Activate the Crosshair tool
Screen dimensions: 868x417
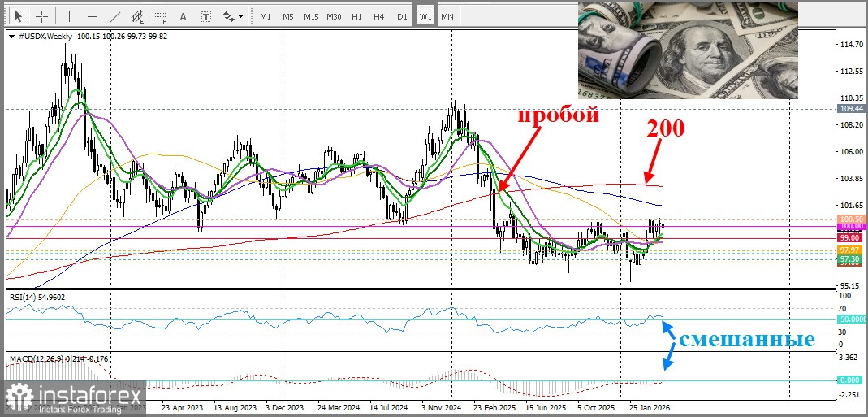coord(42,16)
